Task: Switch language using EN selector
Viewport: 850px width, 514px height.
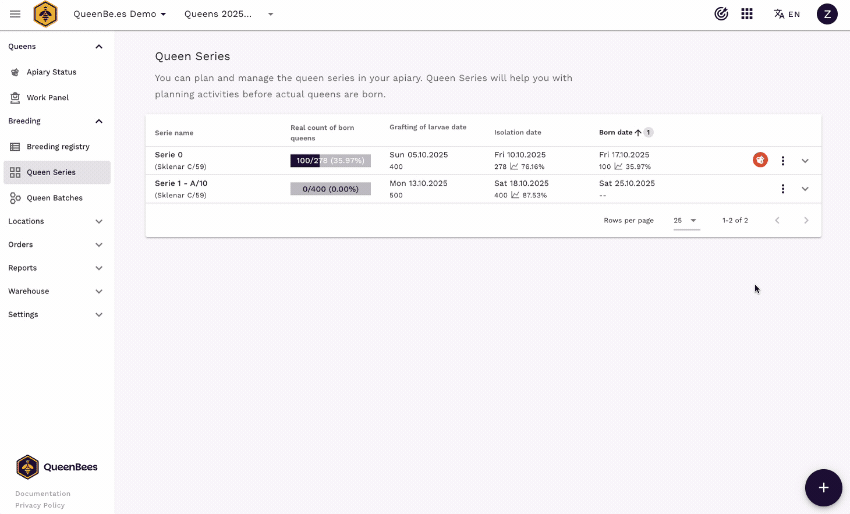Action: [787, 14]
